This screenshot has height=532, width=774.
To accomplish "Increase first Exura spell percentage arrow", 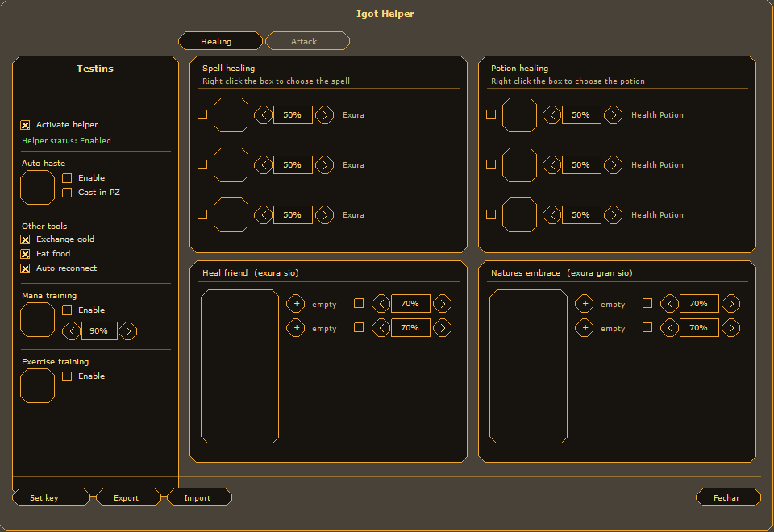I will coord(324,115).
